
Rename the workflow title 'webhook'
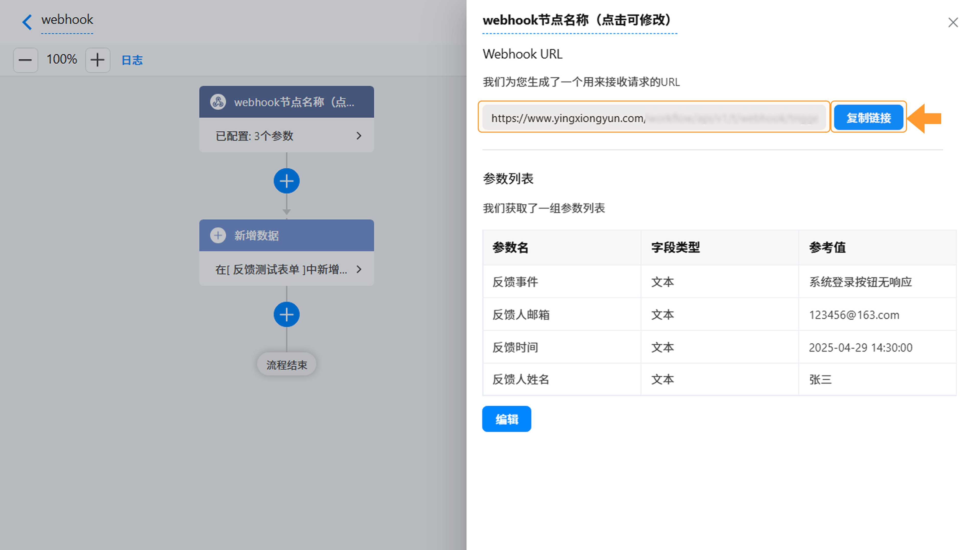(67, 20)
